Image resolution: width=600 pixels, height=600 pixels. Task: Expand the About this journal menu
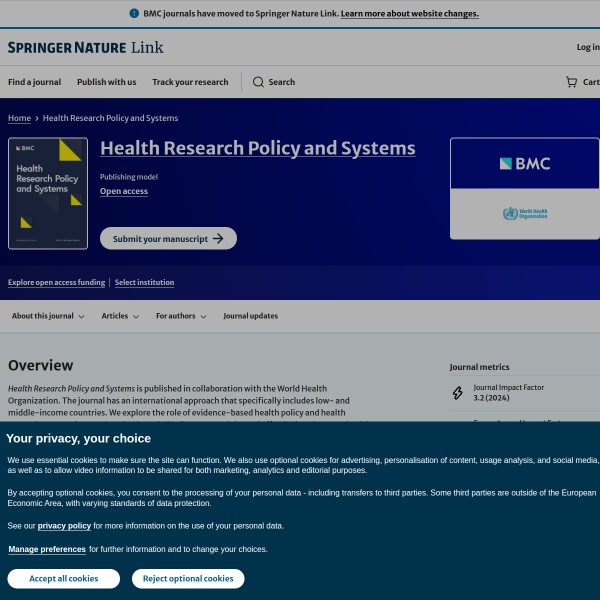(48, 316)
